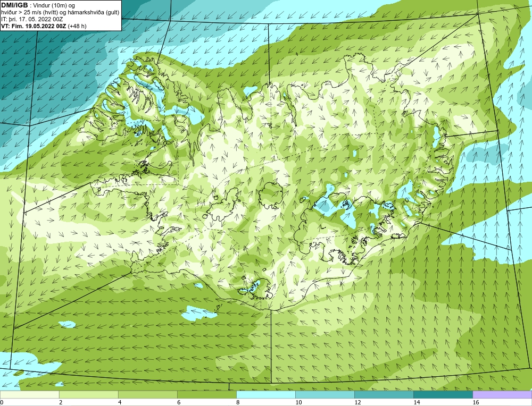Select the 4–6 m/s green legend swatch

pos(147,394)
